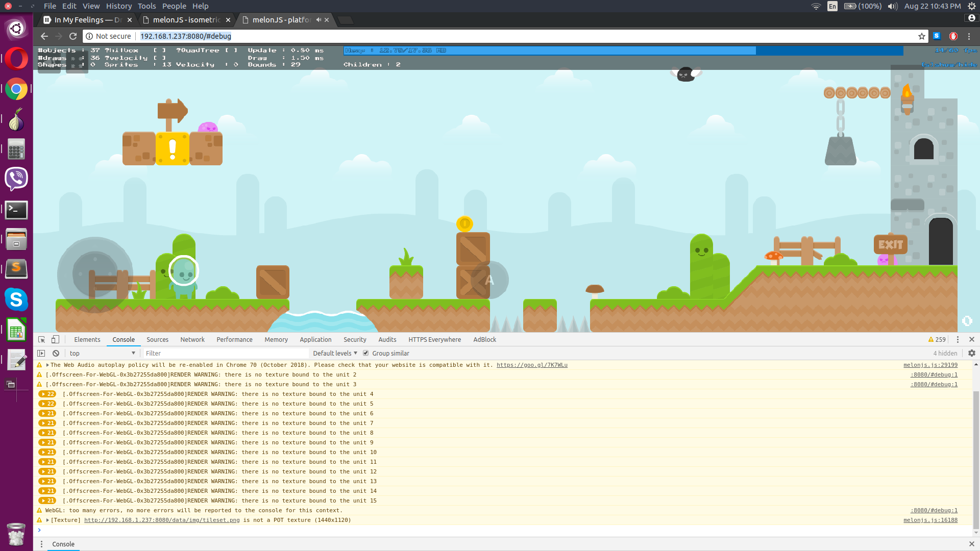Open the goo.gl/7K7WLu link
Screen dimensions: 980x551
[532, 365]
